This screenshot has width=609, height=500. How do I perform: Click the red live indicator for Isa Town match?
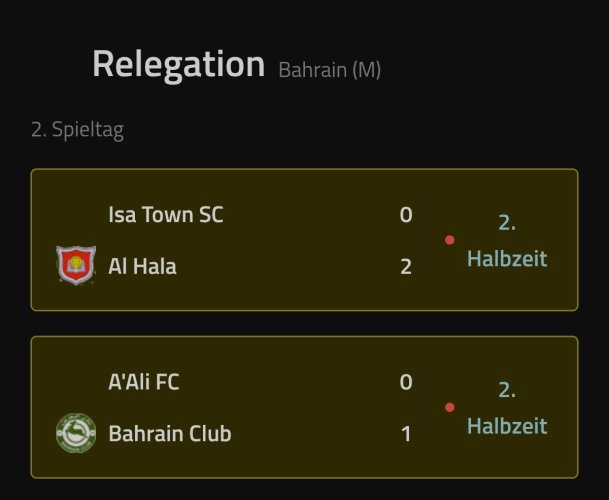click(x=450, y=240)
